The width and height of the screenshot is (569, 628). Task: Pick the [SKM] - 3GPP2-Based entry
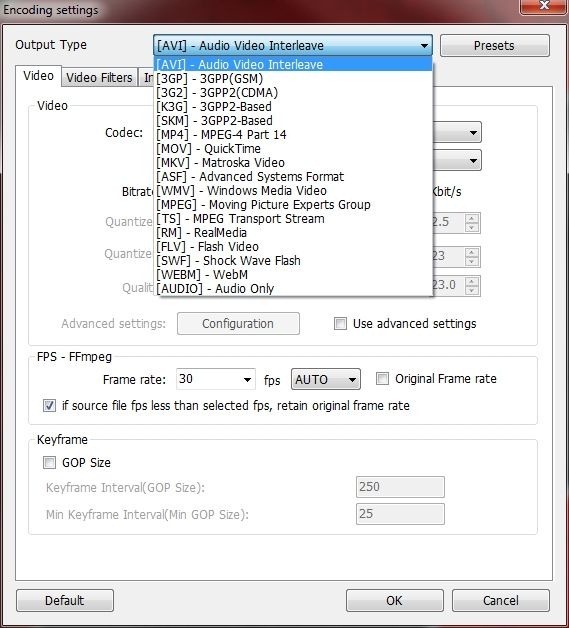pos(293,121)
